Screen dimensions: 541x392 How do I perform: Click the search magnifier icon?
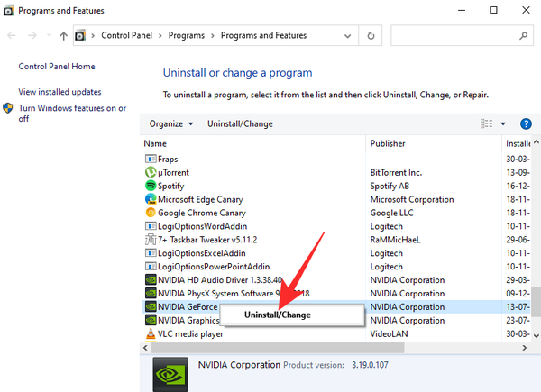(523, 35)
